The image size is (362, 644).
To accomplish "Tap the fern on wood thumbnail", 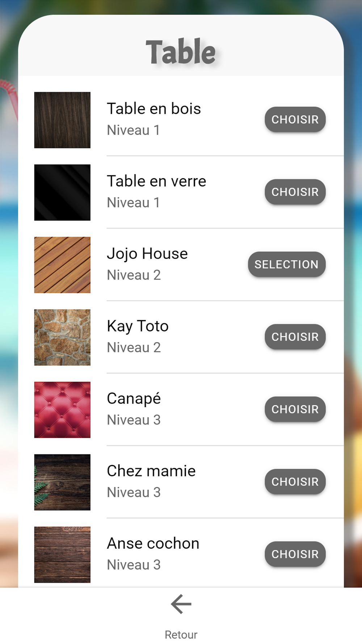I will click(x=62, y=482).
